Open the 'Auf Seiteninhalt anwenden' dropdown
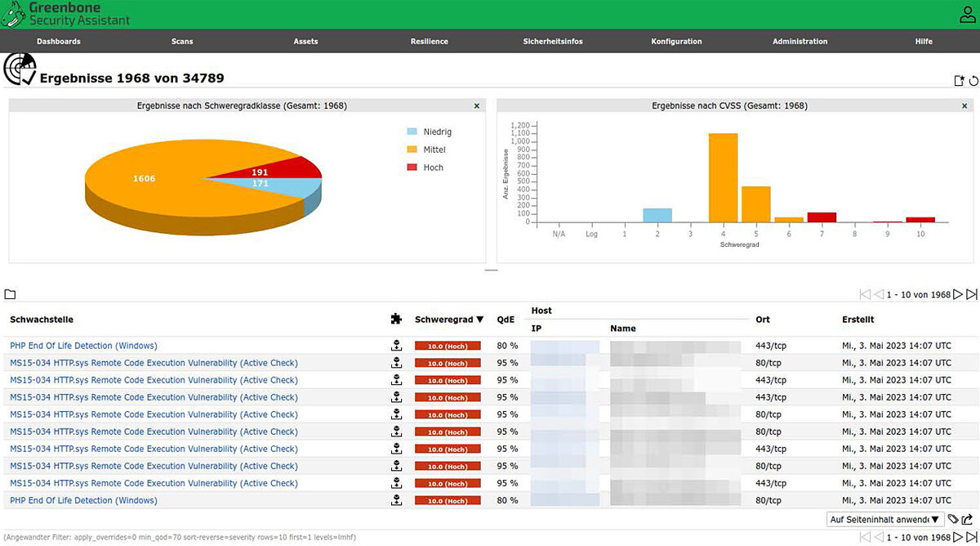Screen dimensions: 980x546 coord(884,519)
